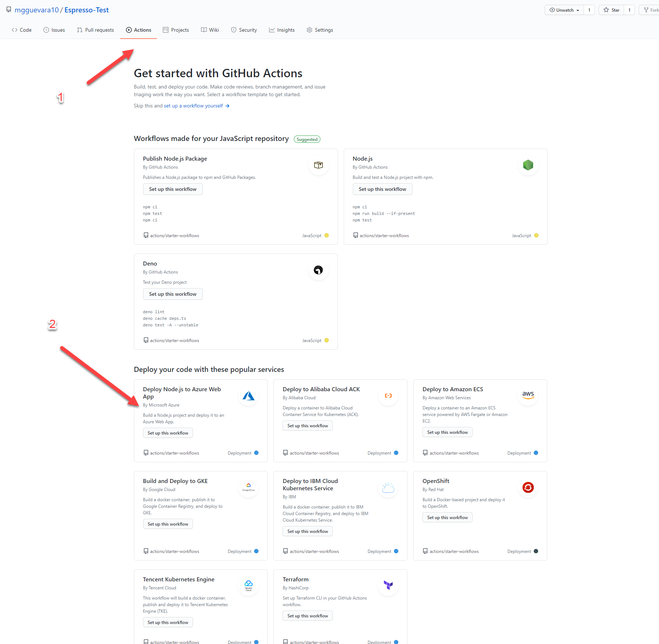Click the By HashiCorp text
The width and height of the screenshot is (659, 644).
tap(296, 588)
